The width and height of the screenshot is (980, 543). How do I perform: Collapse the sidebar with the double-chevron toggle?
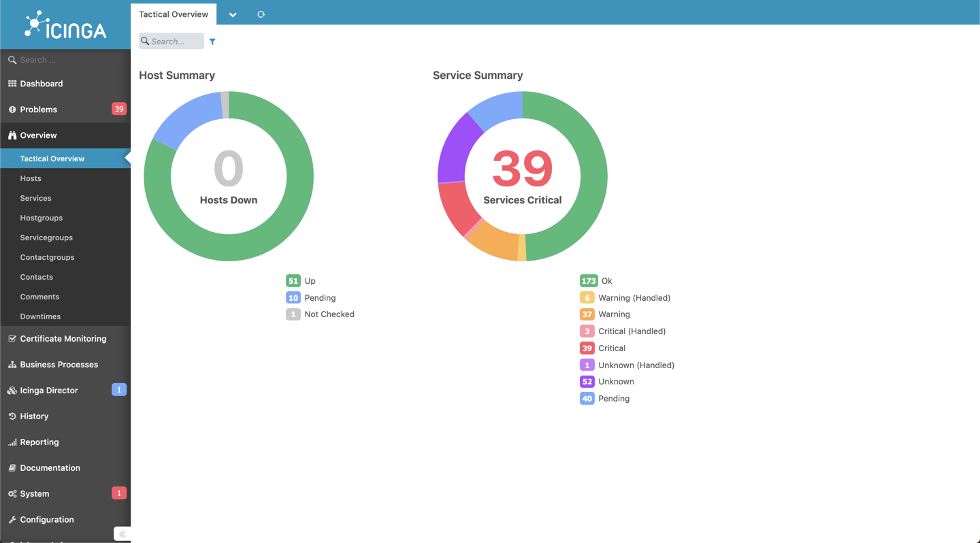click(x=122, y=533)
